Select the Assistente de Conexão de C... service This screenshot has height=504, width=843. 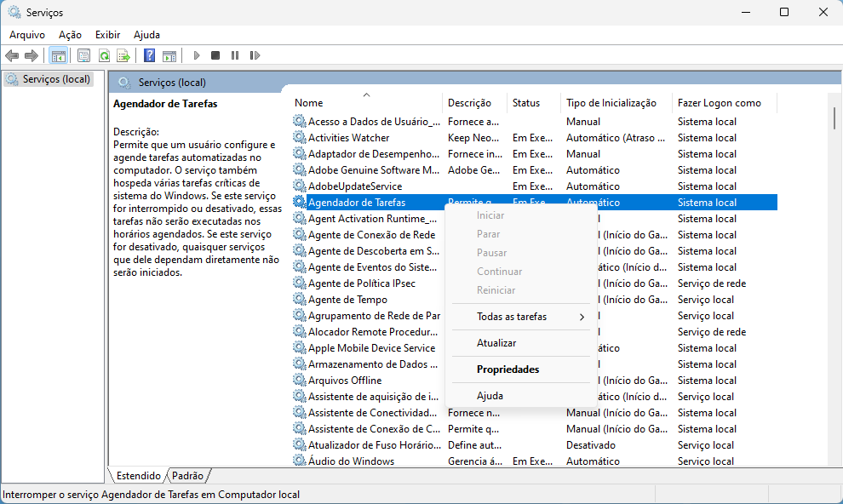pos(374,429)
